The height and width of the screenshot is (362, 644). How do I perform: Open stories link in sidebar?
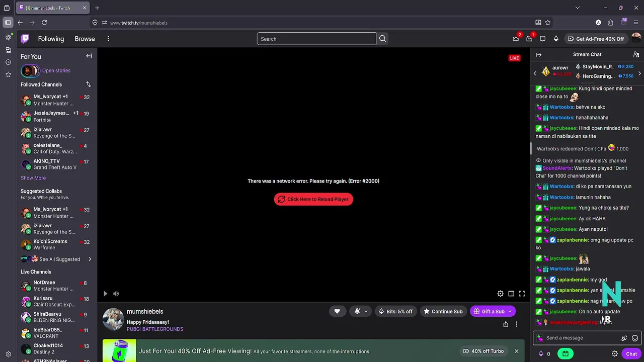(56, 71)
